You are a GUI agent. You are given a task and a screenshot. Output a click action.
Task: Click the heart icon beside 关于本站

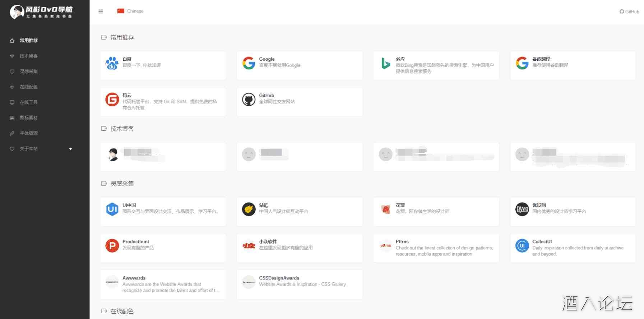(x=12, y=149)
